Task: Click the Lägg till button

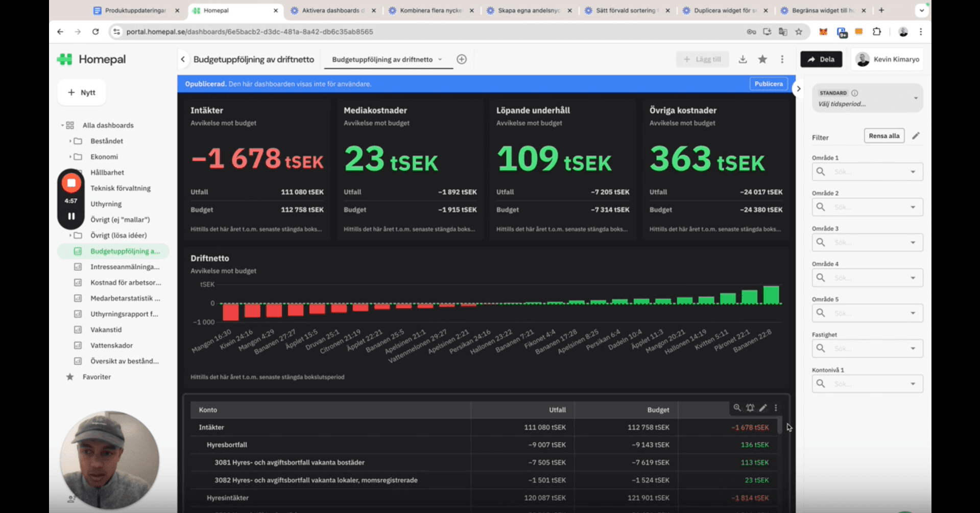Action: (x=703, y=59)
